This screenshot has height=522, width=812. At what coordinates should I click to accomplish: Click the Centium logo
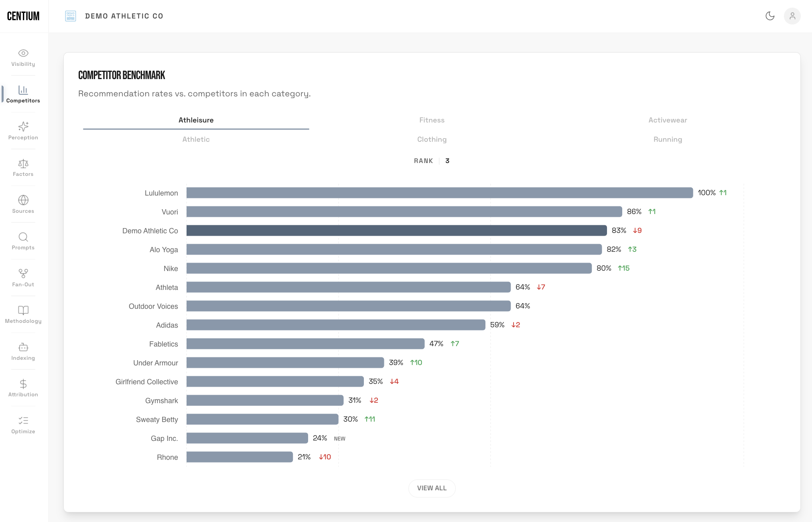point(23,16)
